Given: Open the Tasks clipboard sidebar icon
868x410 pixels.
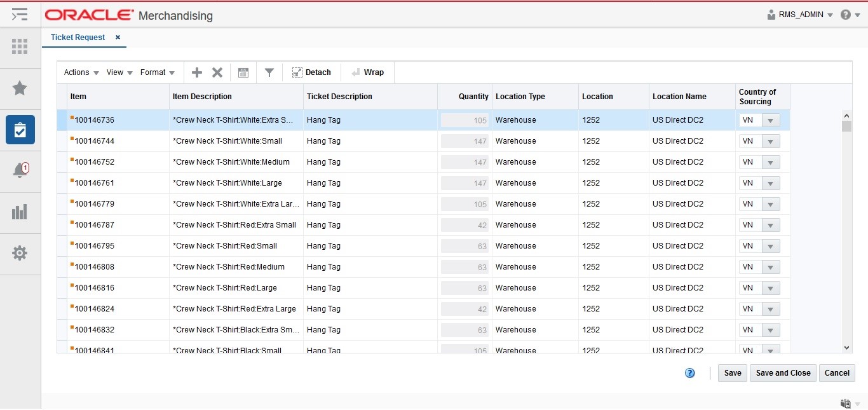Looking at the screenshot, I should click(x=20, y=130).
